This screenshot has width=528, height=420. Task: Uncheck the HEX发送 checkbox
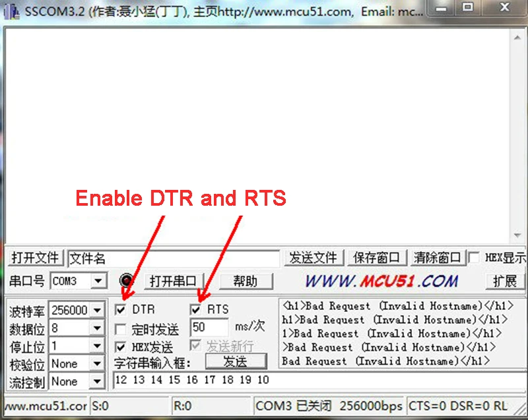(x=121, y=347)
